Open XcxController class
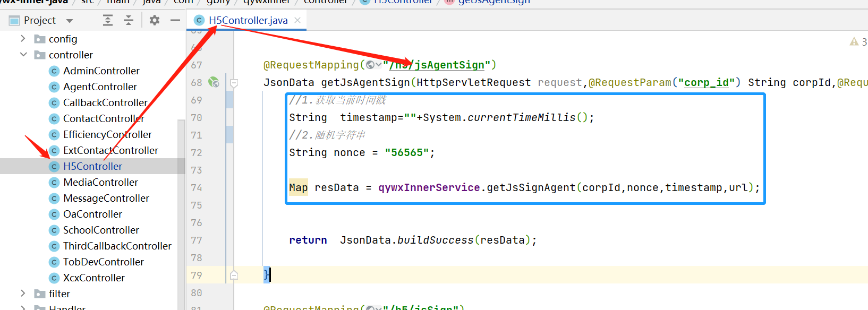868x310 pixels. [94, 278]
